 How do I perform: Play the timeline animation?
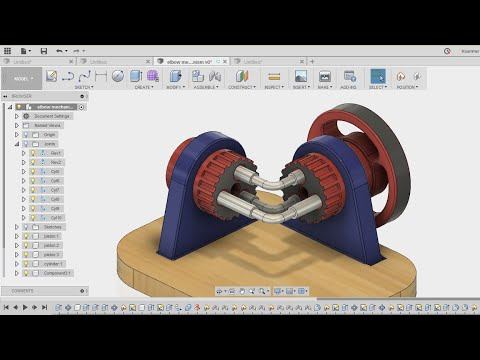[25, 307]
